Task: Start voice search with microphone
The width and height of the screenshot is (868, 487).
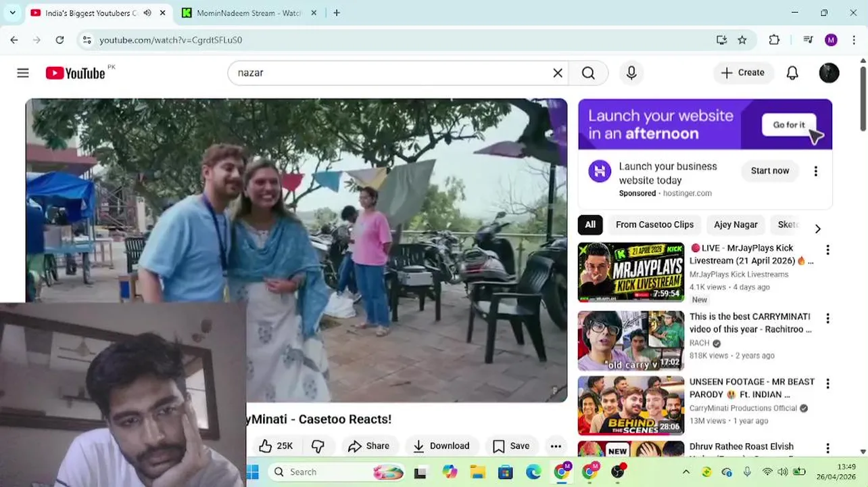Action: [x=631, y=73]
